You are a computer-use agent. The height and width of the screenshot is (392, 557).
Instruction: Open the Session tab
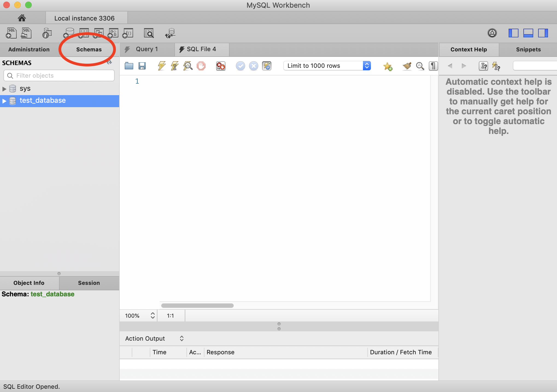pyautogui.click(x=89, y=283)
